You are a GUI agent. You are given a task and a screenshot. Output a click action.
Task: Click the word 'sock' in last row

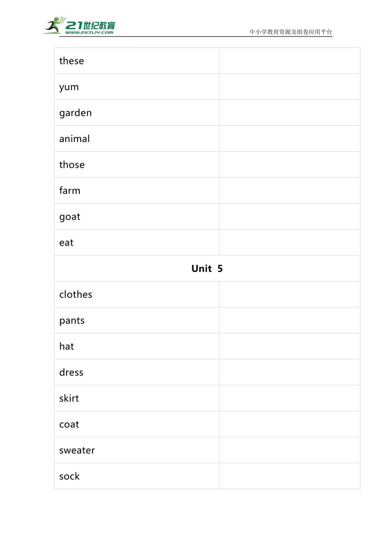69,476
